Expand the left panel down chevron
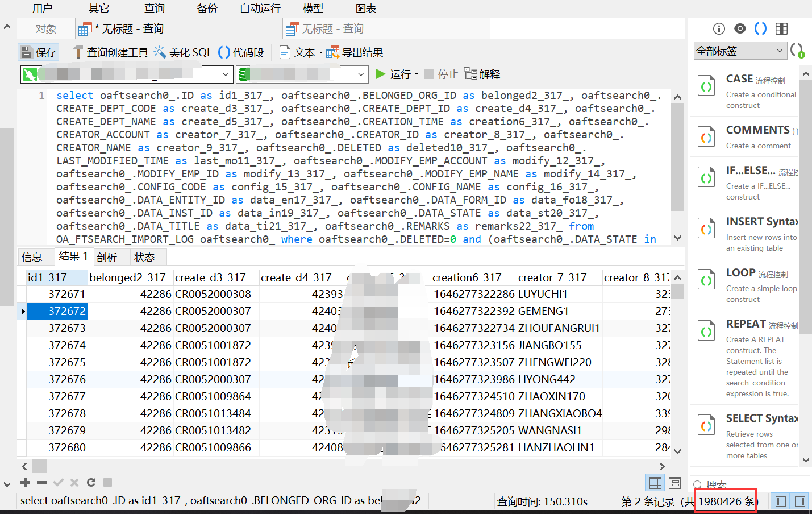This screenshot has width=812, height=514. [7, 484]
